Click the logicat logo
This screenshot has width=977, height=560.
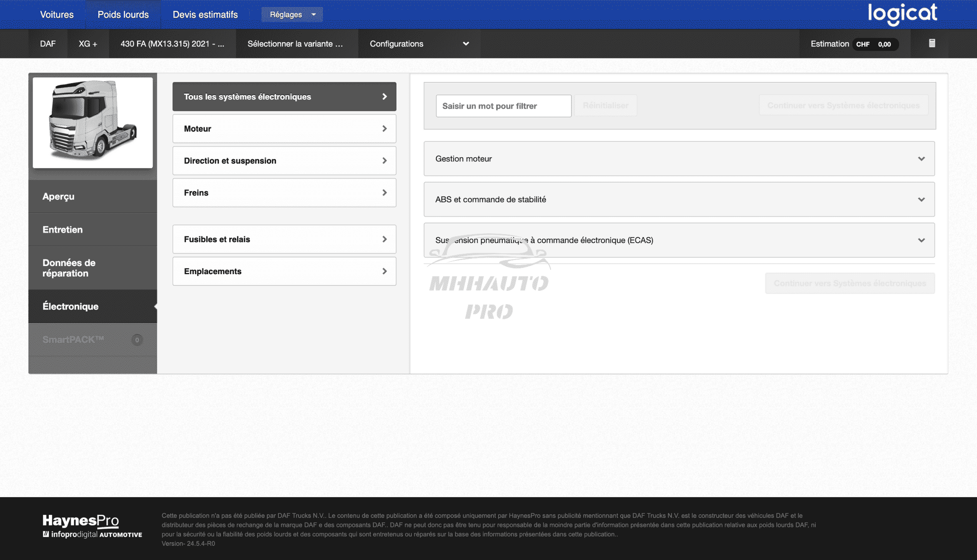pos(902,14)
